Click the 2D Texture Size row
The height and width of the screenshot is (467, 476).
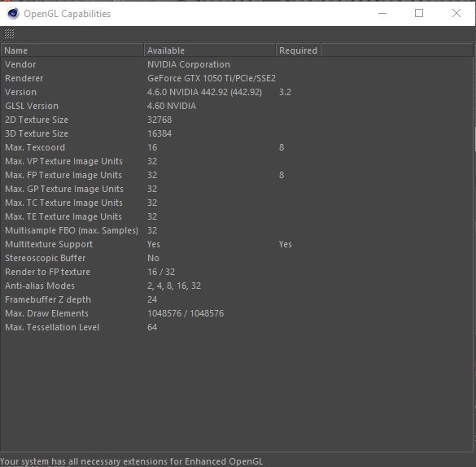pyautogui.click(x=237, y=120)
